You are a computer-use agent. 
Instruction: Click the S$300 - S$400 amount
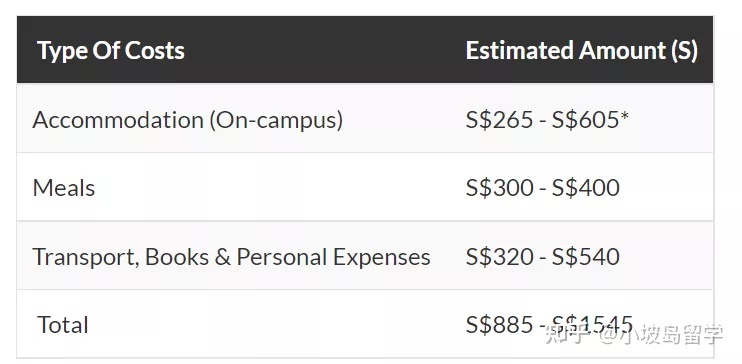[x=543, y=188]
